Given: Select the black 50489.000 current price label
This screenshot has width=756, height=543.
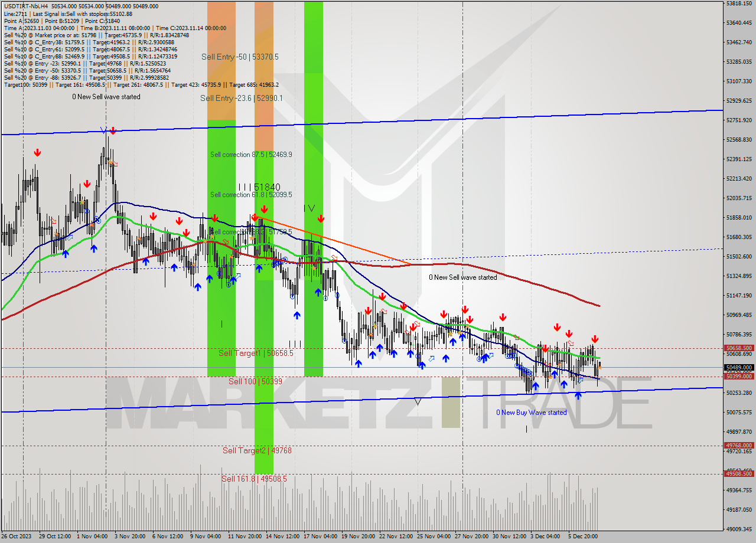Looking at the screenshot, I should click(739, 367).
